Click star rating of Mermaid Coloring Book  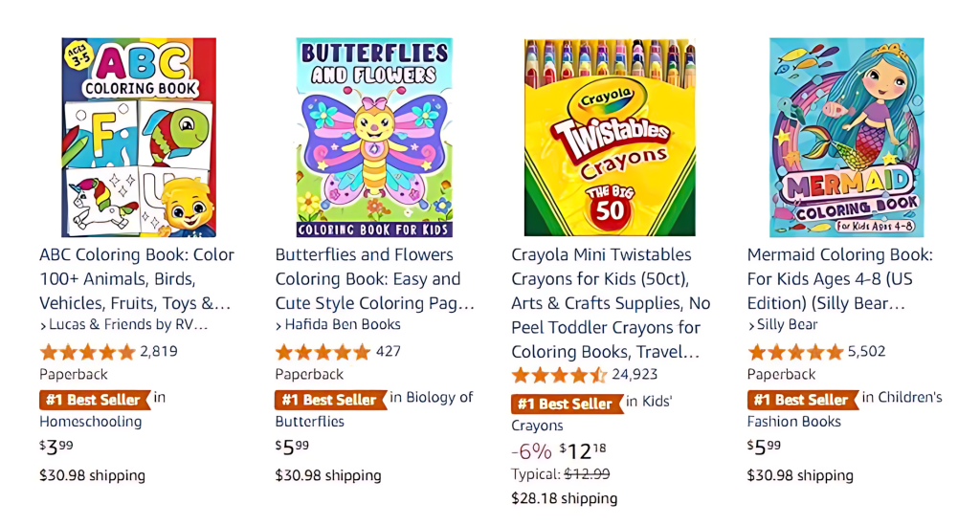pyautogui.click(x=795, y=352)
